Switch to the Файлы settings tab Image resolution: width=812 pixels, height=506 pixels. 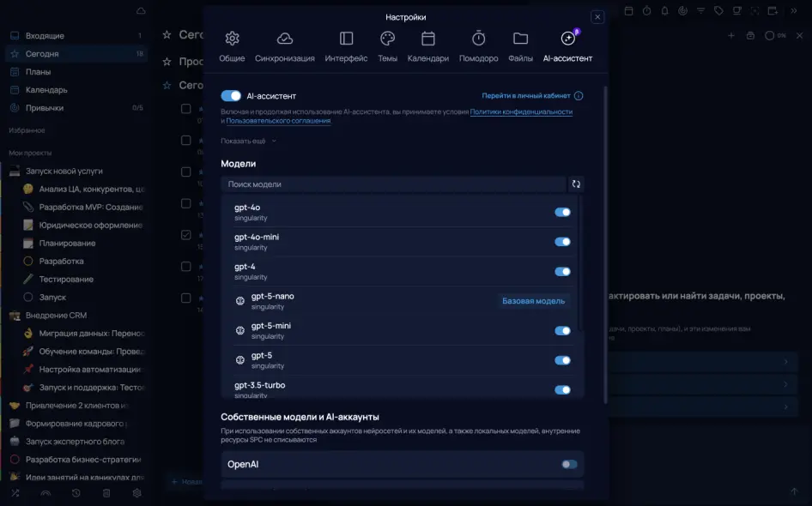[x=520, y=46]
